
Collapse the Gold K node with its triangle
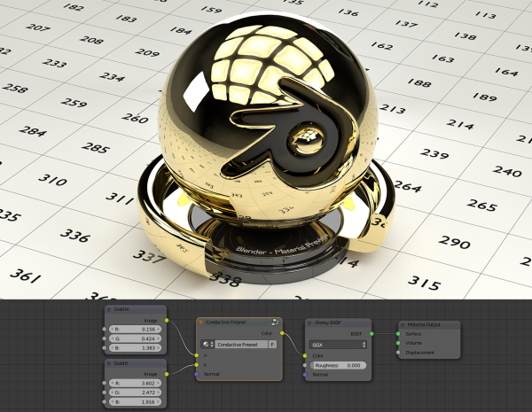[x=109, y=363]
